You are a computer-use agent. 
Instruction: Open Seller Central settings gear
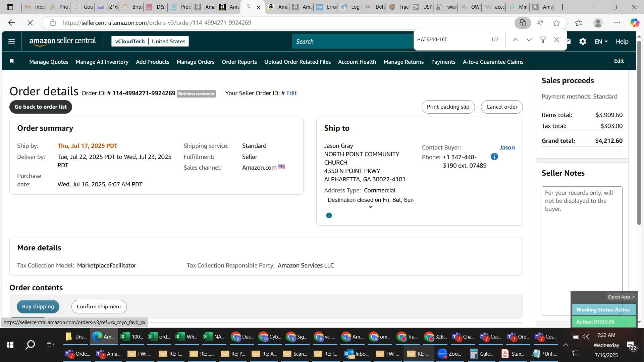(583, 42)
